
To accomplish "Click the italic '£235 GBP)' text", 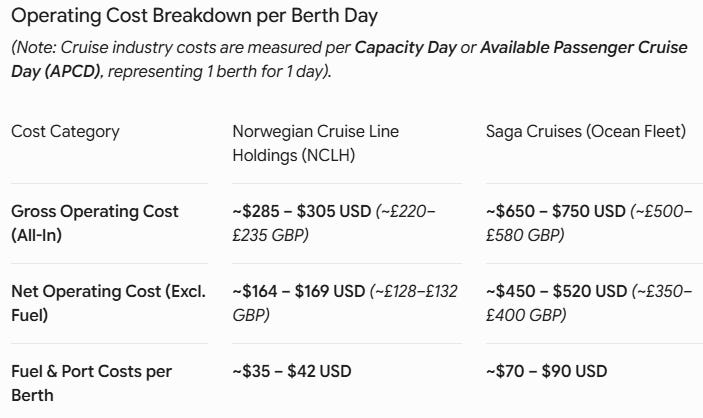I will 270,235.
